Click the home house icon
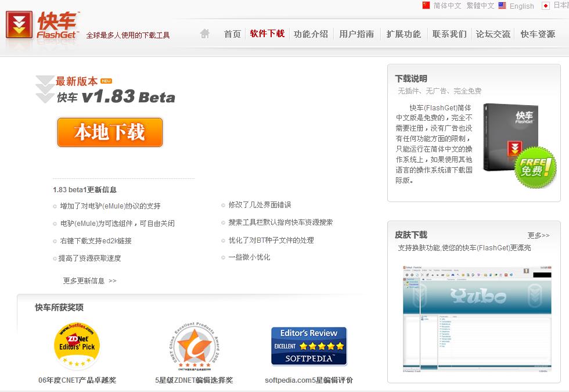The height and width of the screenshot is (392, 569). point(204,34)
